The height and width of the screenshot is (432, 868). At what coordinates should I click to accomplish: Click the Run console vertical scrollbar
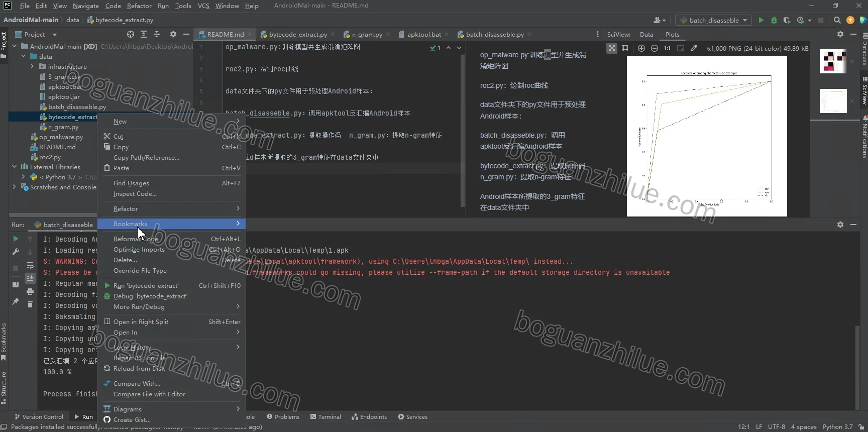[857, 367]
